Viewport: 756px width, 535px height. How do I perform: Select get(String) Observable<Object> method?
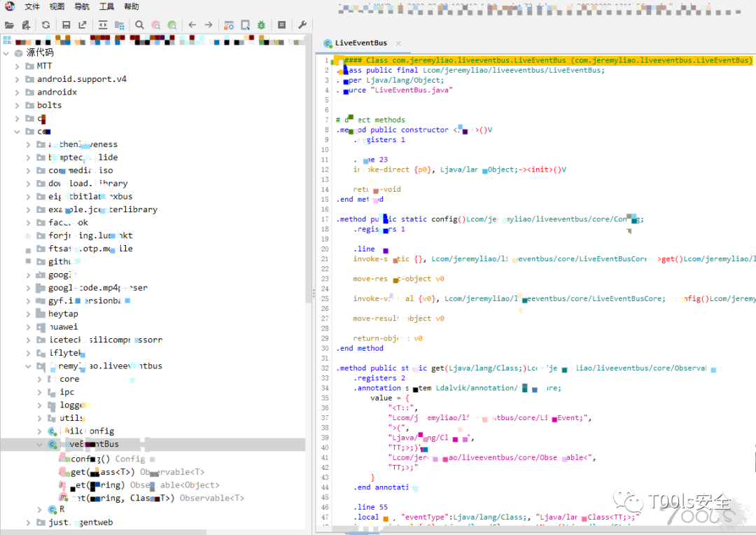tap(145, 485)
